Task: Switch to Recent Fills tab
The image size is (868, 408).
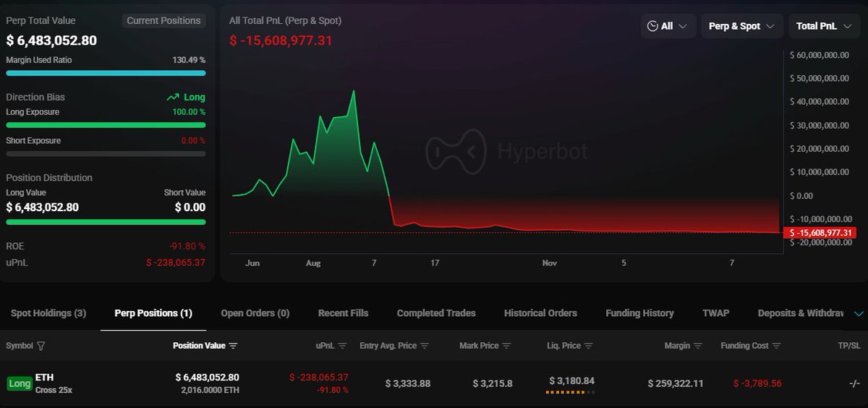Action: (x=343, y=313)
